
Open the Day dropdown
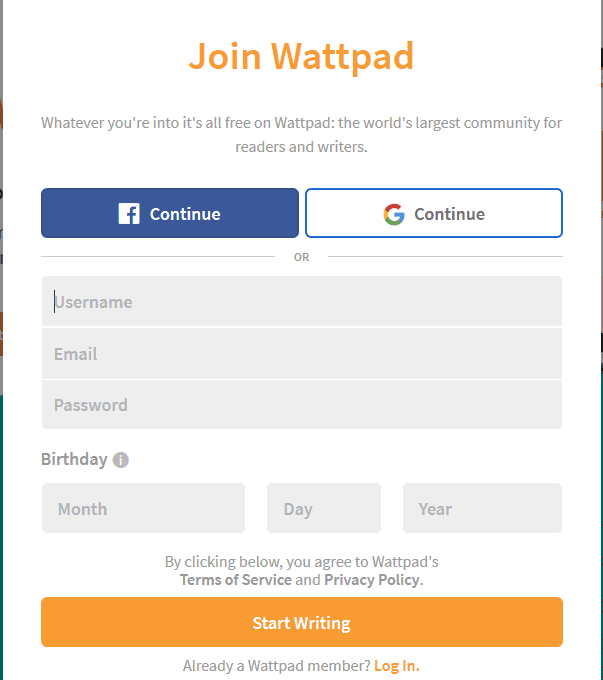tap(324, 508)
